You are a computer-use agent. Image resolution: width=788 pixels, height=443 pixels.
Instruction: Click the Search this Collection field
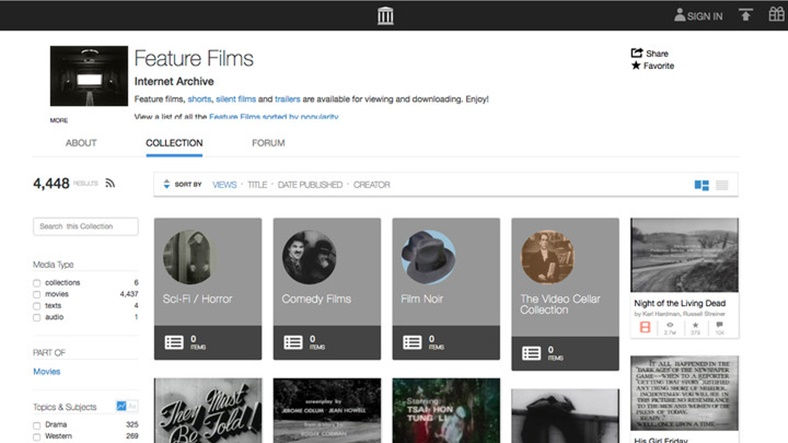(x=86, y=227)
